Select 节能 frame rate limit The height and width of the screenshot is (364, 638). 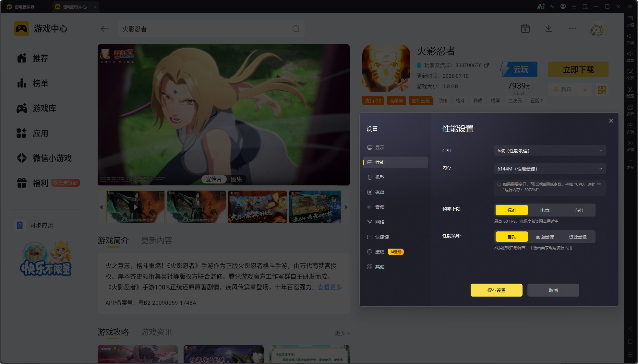[x=578, y=210]
